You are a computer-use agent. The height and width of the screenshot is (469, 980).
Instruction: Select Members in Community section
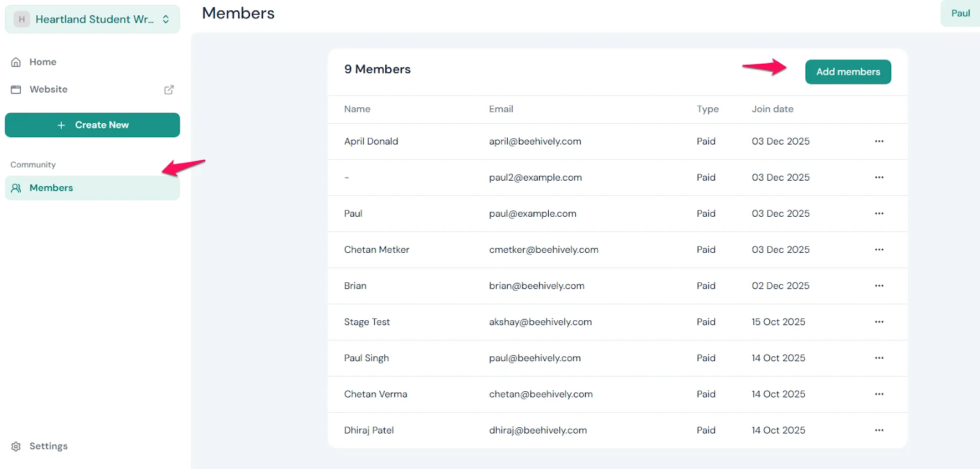coord(92,188)
